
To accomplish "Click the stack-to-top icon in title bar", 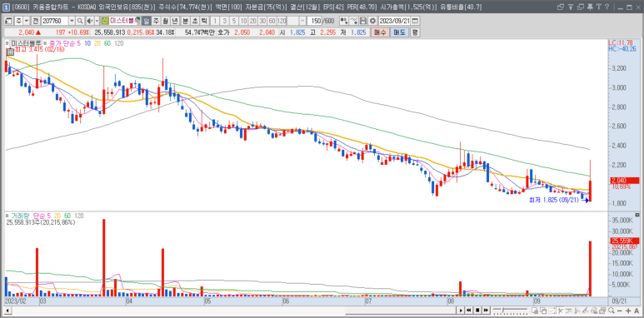I will point(571,7).
